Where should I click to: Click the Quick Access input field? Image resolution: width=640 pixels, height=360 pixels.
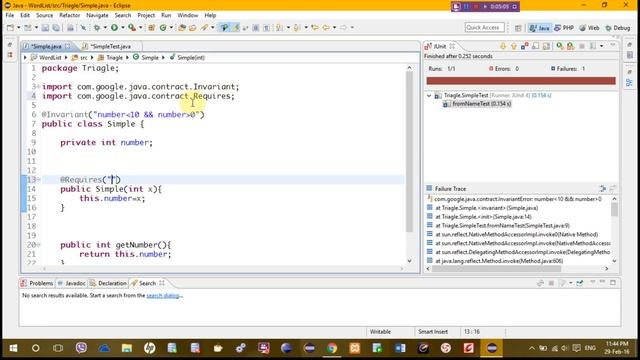tap(484, 27)
